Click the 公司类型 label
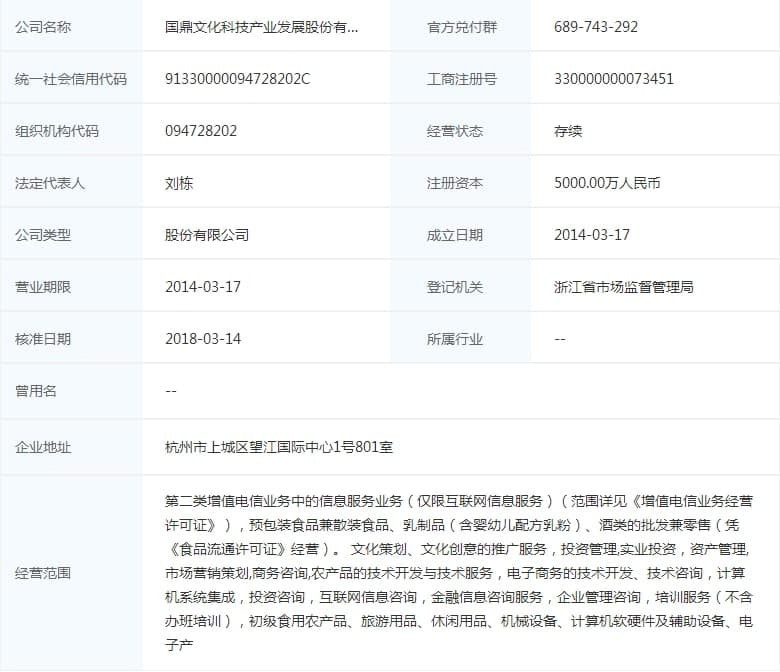The height and width of the screenshot is (672, 780). (43, 235)
